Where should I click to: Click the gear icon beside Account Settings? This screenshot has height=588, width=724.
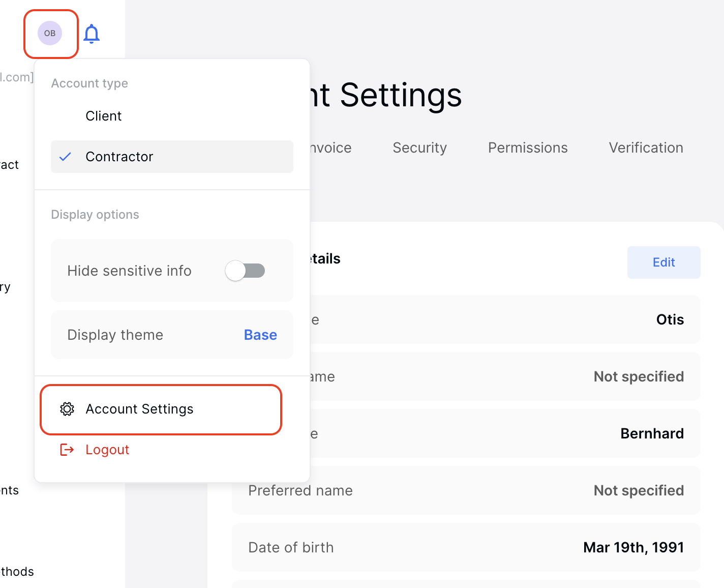coord(67,409)
